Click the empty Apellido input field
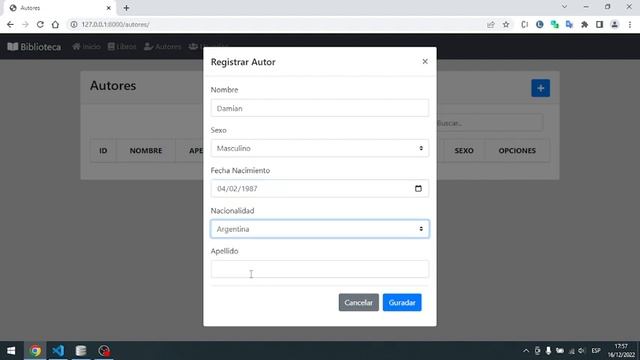 pos(320,269)
